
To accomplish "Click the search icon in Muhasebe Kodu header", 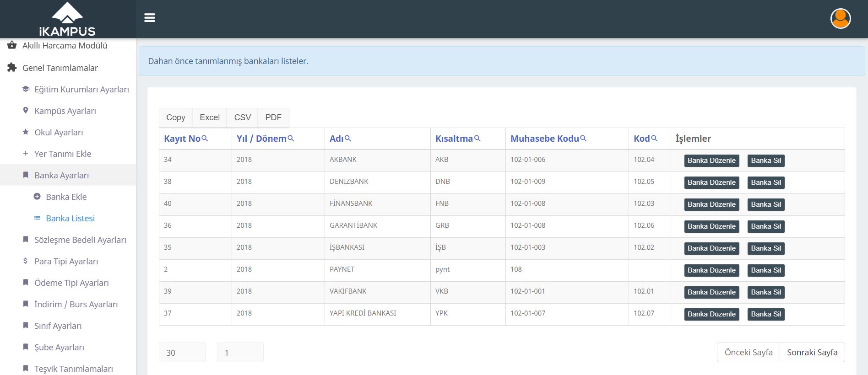I will pos(583,138).
